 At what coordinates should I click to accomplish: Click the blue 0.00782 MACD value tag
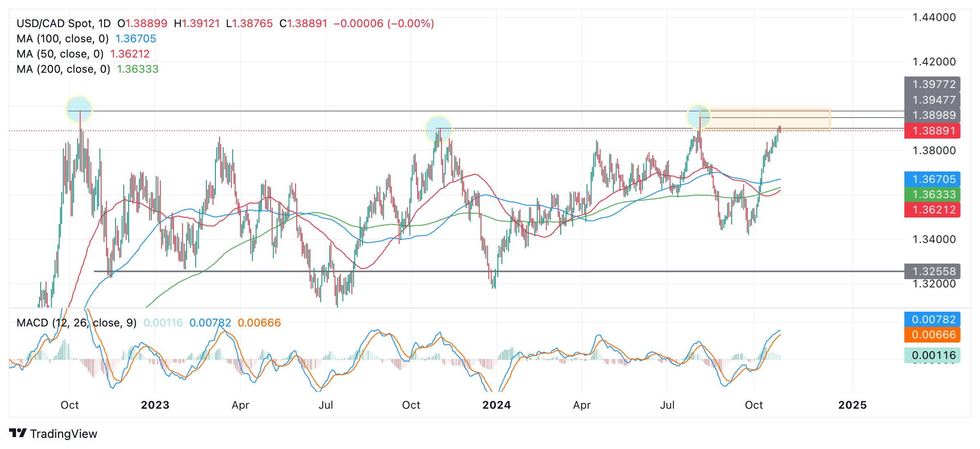(x=932, y=319)
